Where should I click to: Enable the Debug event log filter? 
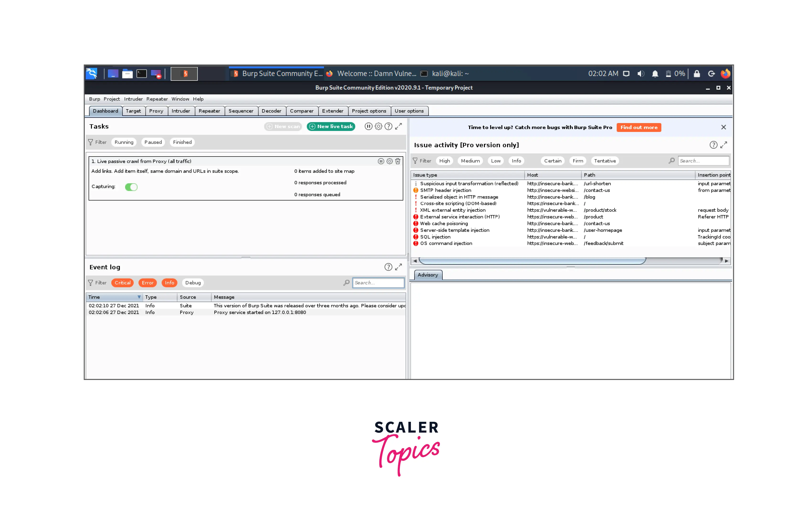(193, 283)
